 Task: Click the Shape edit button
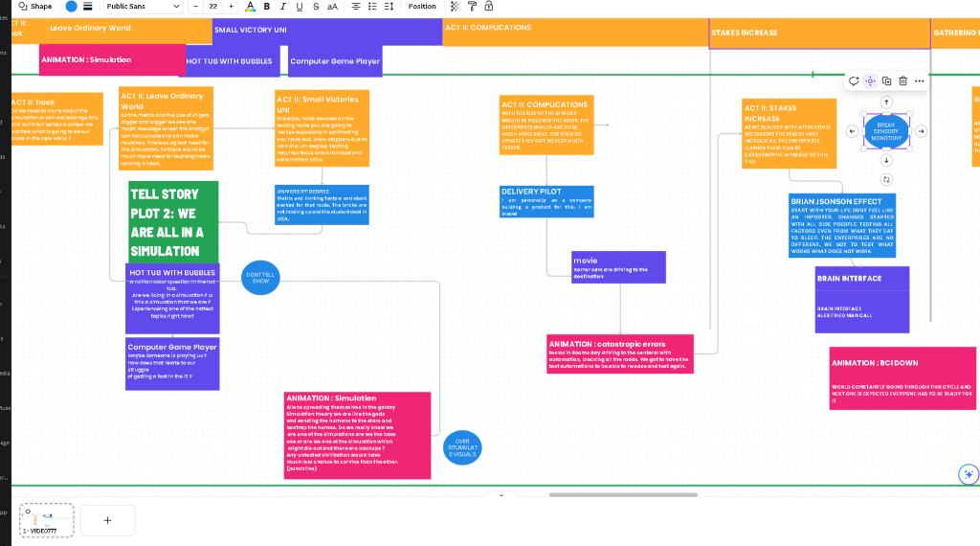click(x=35, y=7)
